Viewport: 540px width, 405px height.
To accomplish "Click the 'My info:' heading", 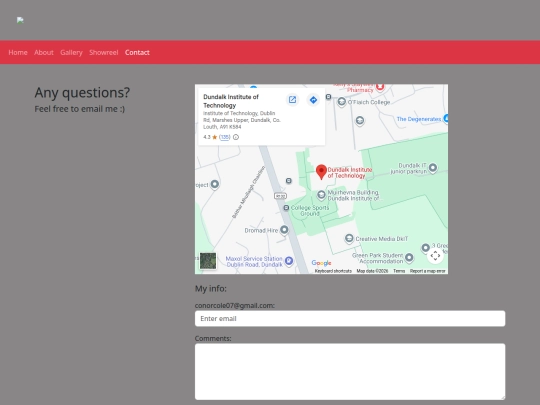I will click(x=211, y=289).
